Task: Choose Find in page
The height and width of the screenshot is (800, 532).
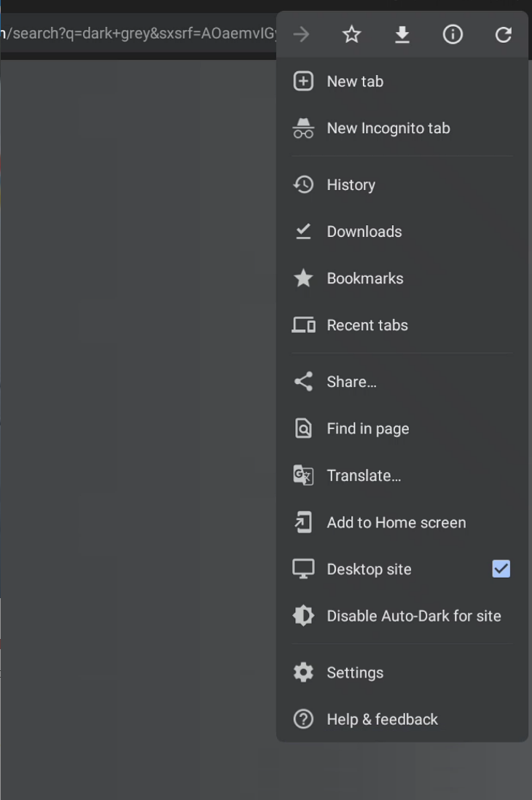Action: [367, 429]
